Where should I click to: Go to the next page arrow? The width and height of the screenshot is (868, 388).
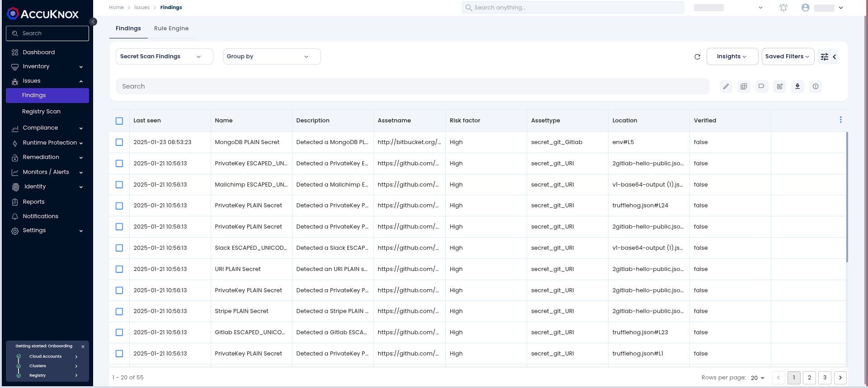(x=840, y=378)
